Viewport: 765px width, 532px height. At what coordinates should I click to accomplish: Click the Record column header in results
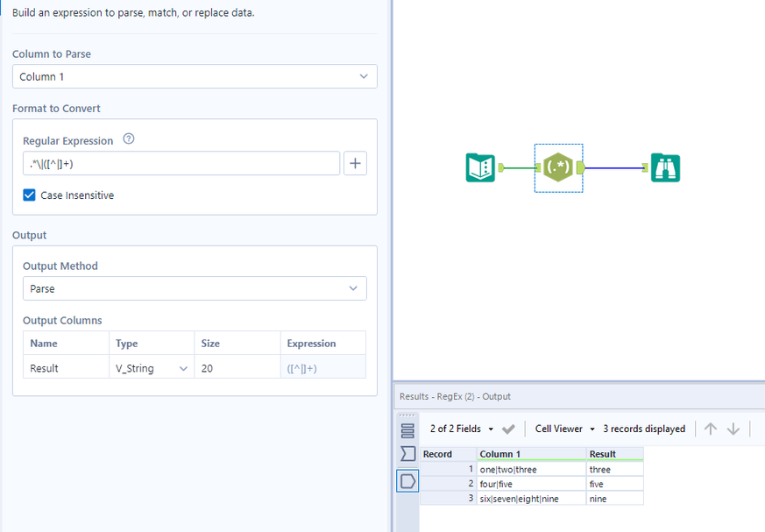coord(448,454)
